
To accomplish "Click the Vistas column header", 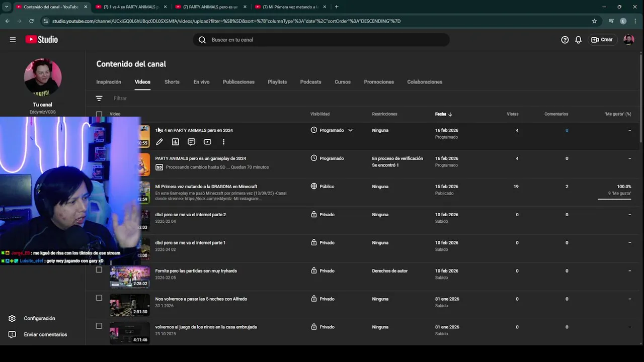I will pyautogui.click(x=512, y=114).
